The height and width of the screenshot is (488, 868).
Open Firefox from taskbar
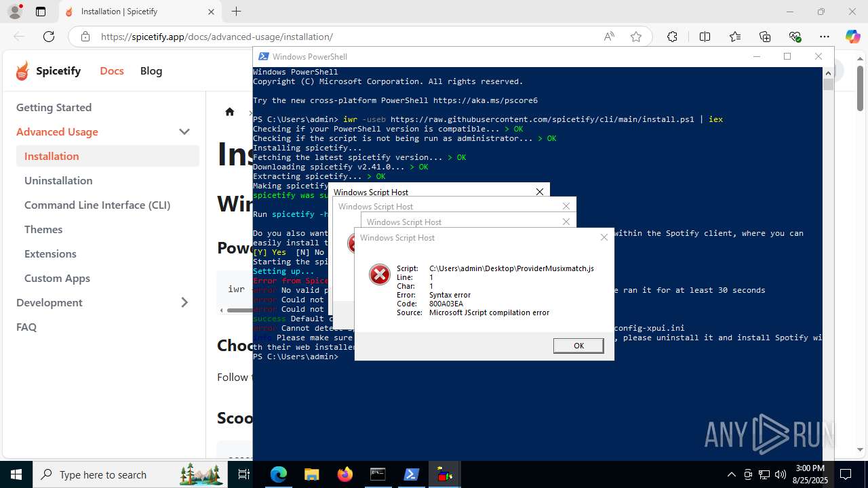coord(344,474)
